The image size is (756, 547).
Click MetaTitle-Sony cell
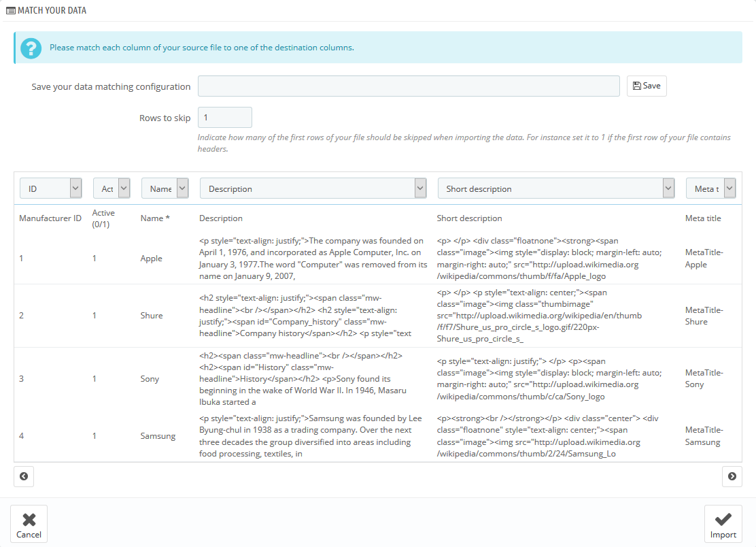(x=704, y=379)
